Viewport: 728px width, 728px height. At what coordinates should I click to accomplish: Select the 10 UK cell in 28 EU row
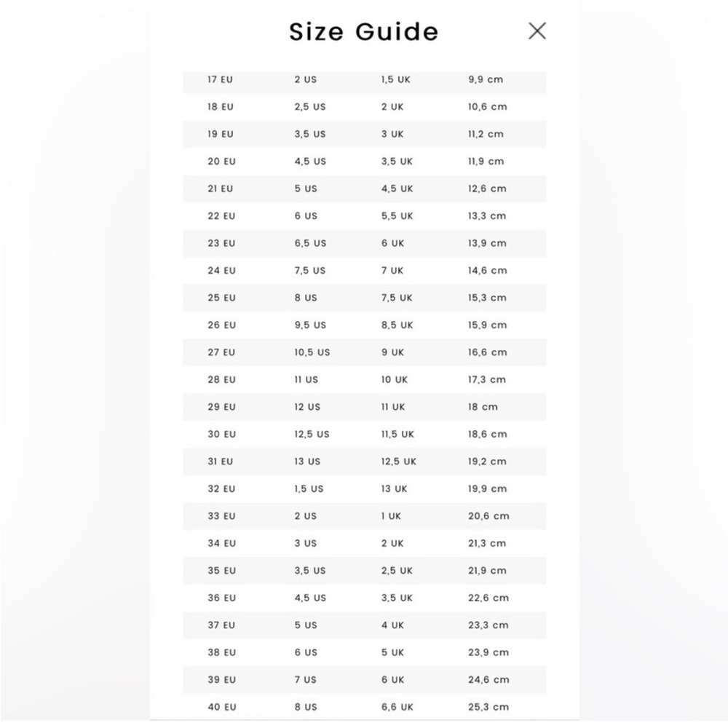(394, 380)
